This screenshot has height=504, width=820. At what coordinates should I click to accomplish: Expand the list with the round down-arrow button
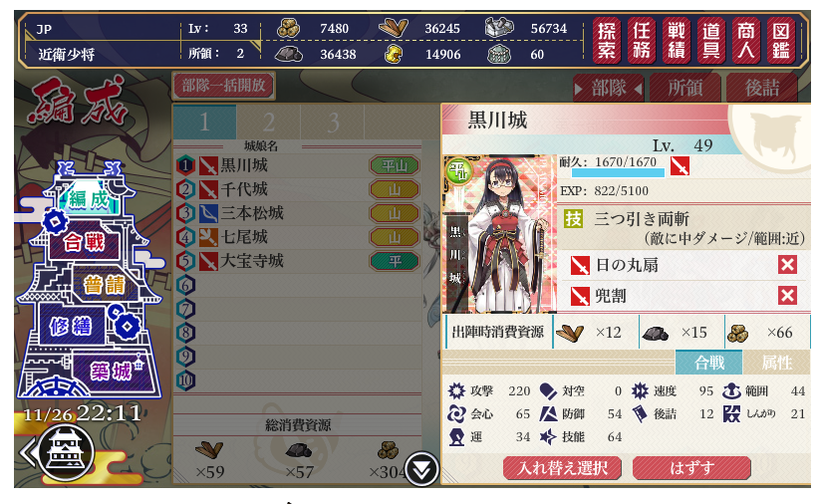pyautogui.click(x=421, y=469)
